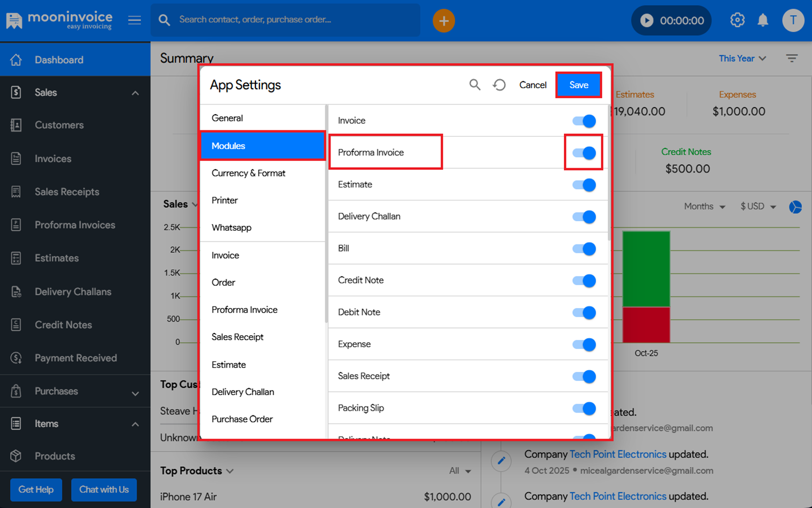Open the search icon in App Settings
The width and height of the screenshot is (812, 508).
(475, 84)
